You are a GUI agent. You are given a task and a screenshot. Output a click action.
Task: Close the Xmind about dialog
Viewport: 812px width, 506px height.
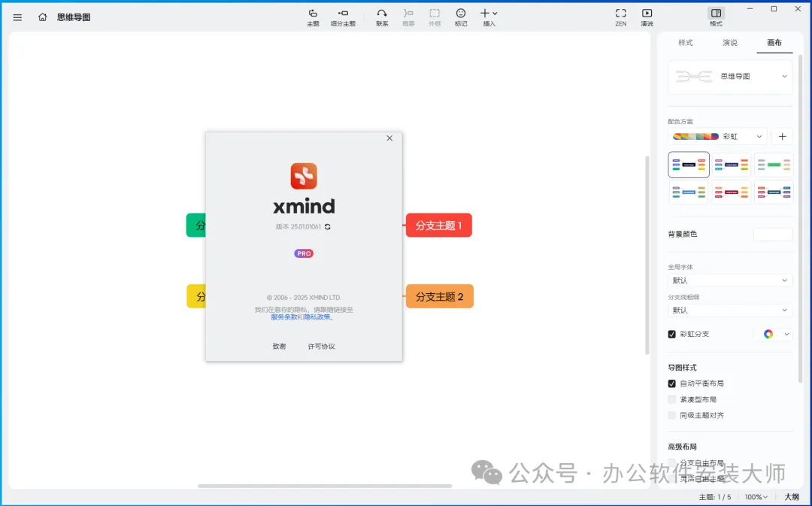coord(389,138)
